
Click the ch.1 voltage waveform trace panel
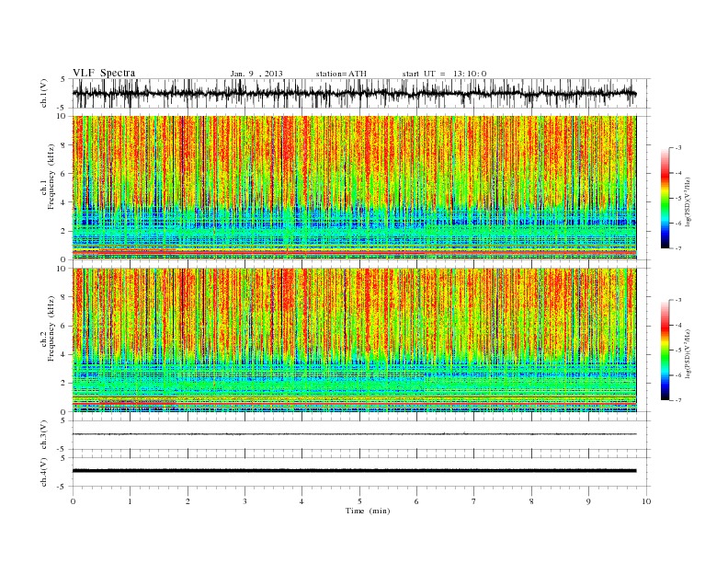click(361, 93)
